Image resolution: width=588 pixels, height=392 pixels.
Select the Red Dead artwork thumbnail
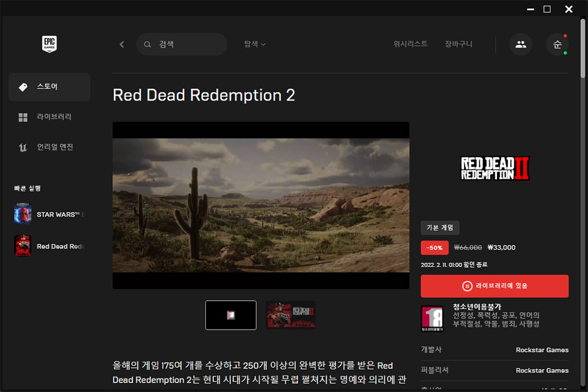click(290, 315)
